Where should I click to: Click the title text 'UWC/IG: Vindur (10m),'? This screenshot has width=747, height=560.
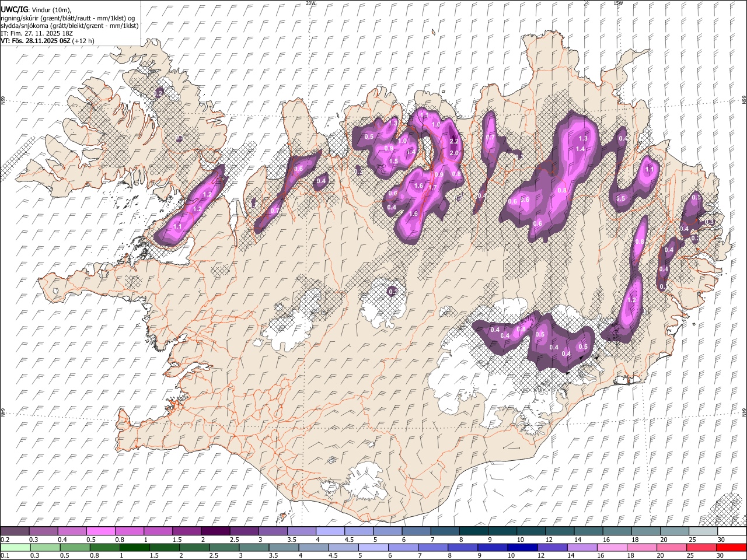37,10
